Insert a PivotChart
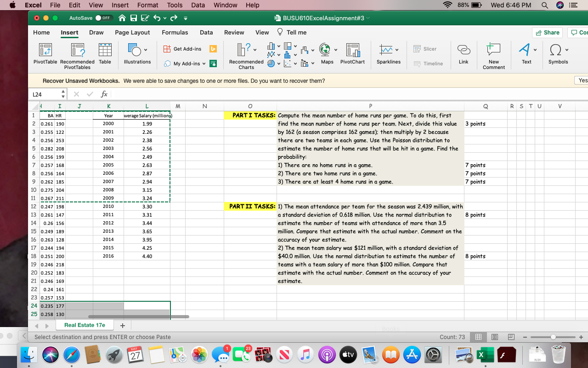The height and width of the screenshot is (368, 588). tap(352, 54)
